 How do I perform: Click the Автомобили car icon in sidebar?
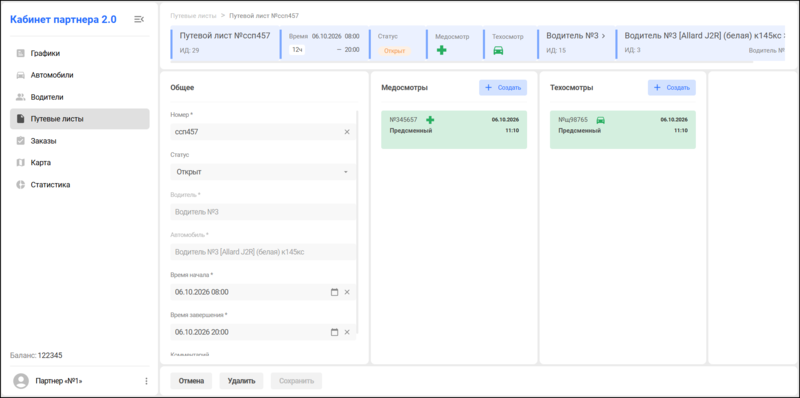(x=20, y=75)
